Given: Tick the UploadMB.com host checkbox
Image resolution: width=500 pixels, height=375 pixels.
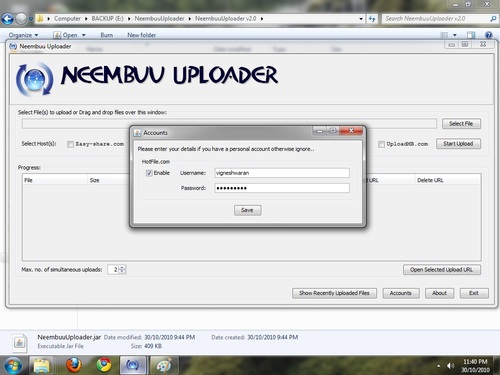Looking at the screenshot, I should [x=381, y=144].
